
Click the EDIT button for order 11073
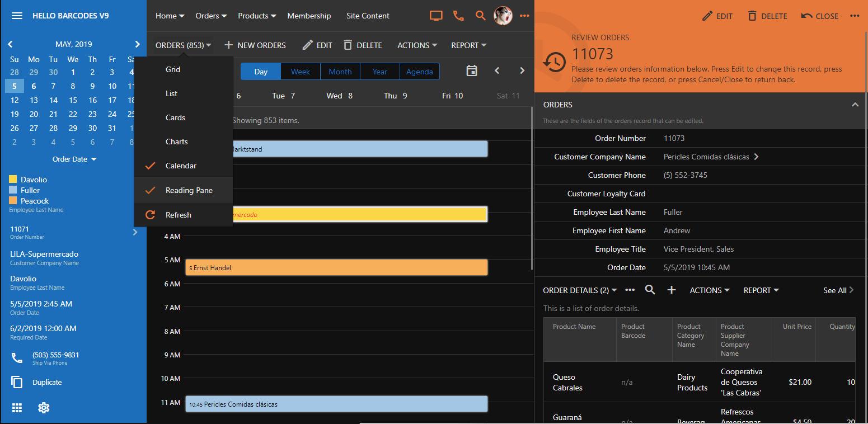pos(717,16)
